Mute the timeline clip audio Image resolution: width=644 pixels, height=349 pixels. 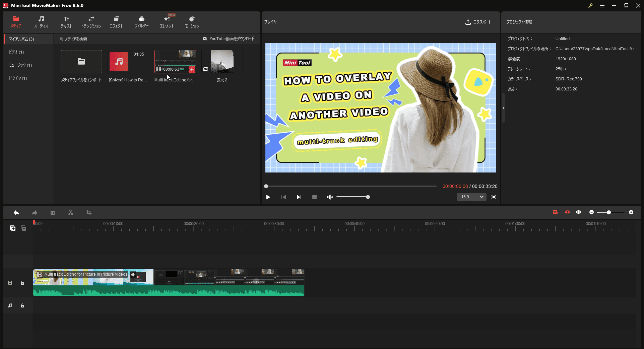(134, 275)
